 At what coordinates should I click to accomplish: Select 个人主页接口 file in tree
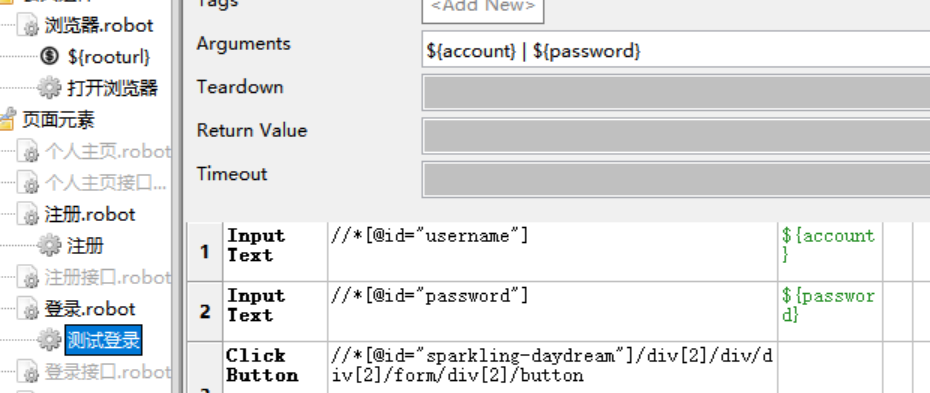[x=106, y=183]
